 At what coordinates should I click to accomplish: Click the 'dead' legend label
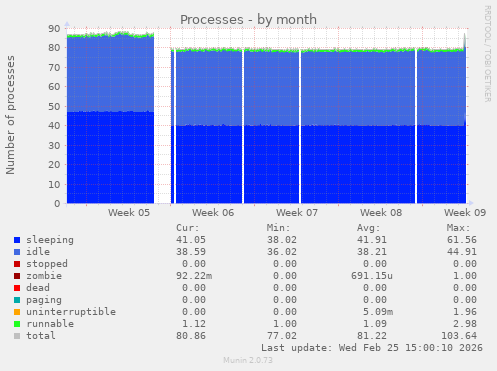click(x=38, y=288)
